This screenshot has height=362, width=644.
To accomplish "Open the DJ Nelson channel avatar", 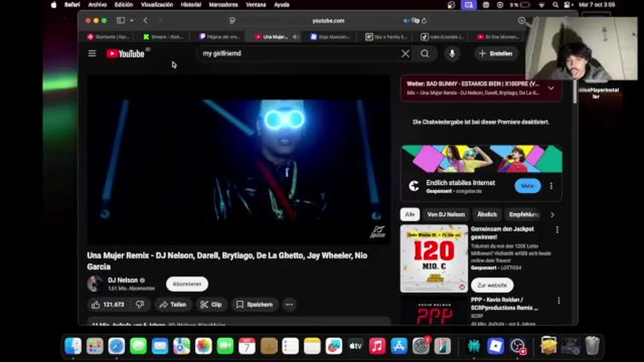I will click(95, 284).
